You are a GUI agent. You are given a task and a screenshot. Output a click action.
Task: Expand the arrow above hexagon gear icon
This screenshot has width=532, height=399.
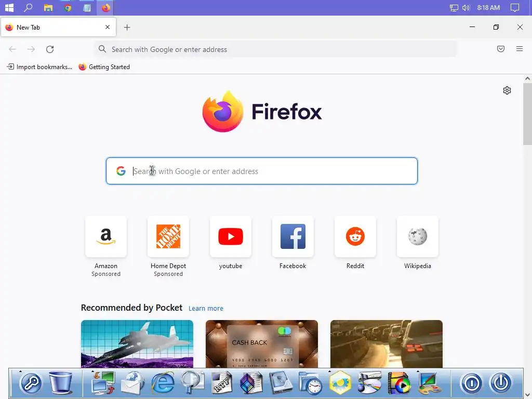click(329, 371)
